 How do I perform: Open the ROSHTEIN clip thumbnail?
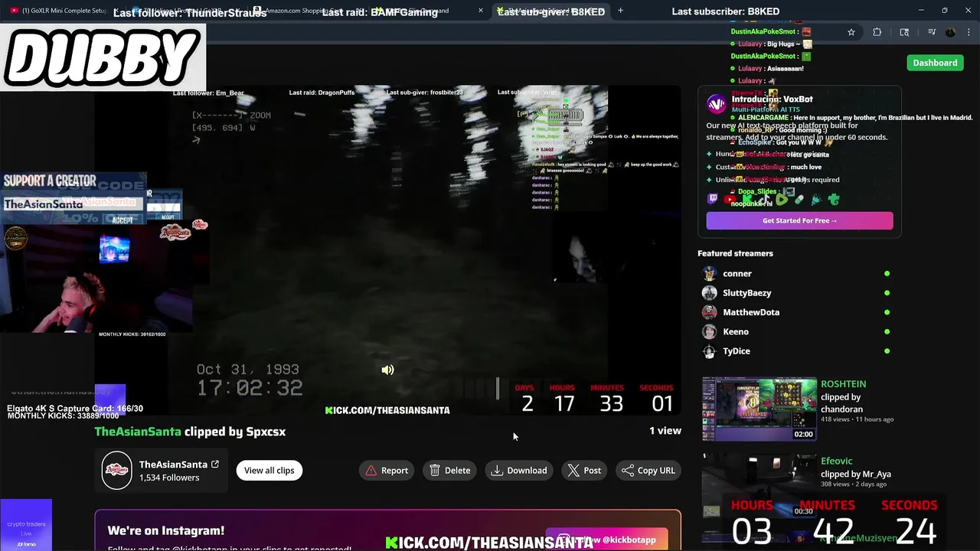759,409
